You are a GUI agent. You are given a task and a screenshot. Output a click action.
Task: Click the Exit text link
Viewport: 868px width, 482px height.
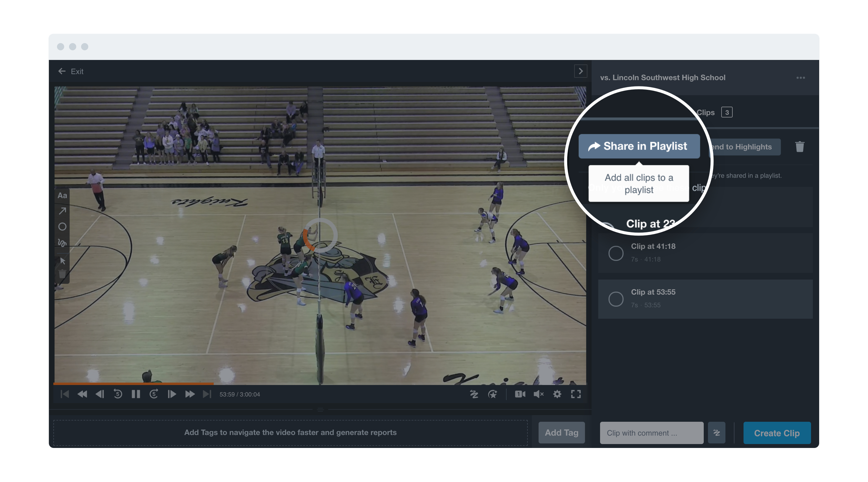coord(77,71)
